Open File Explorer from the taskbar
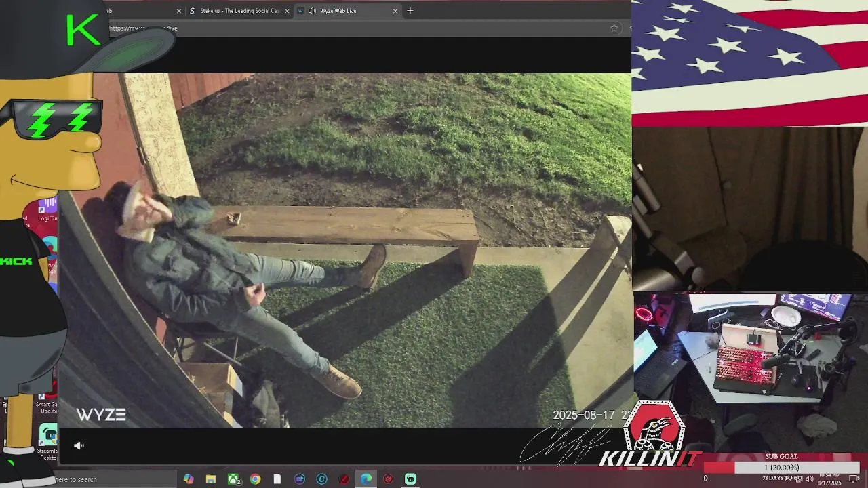 tap(211, 479)
